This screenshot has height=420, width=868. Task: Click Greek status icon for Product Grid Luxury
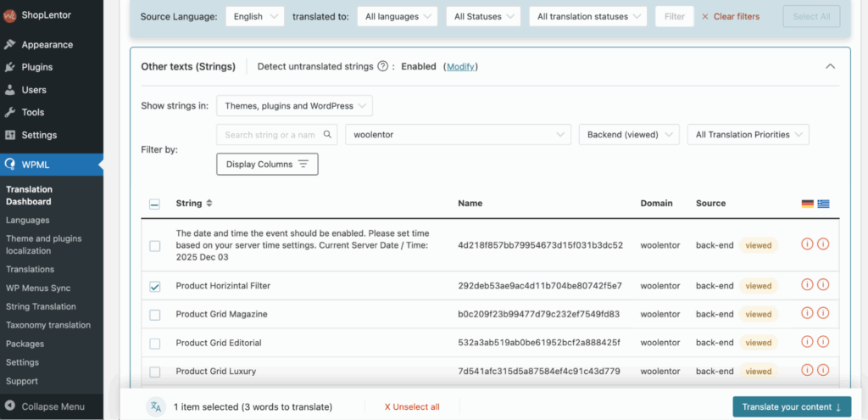(x=823, y=370)
